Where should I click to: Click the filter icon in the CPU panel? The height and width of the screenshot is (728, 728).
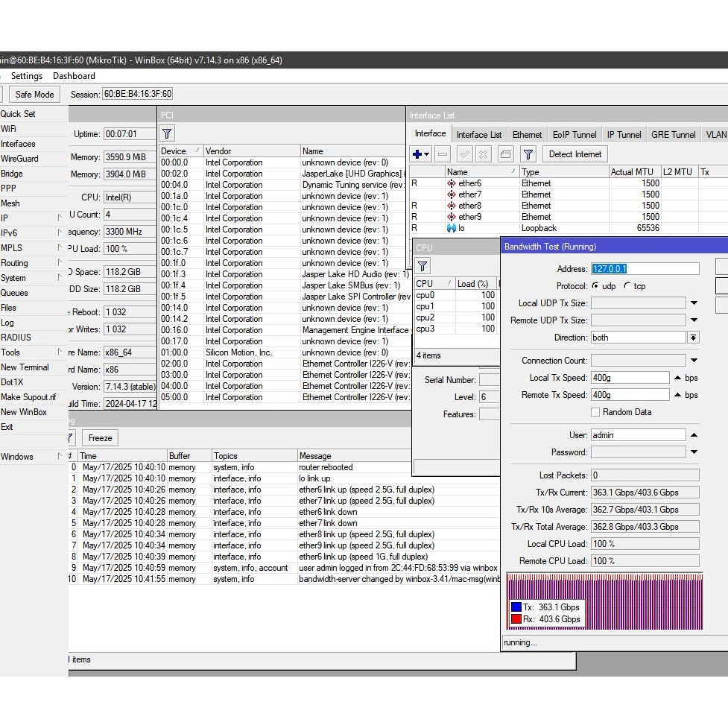422,266
